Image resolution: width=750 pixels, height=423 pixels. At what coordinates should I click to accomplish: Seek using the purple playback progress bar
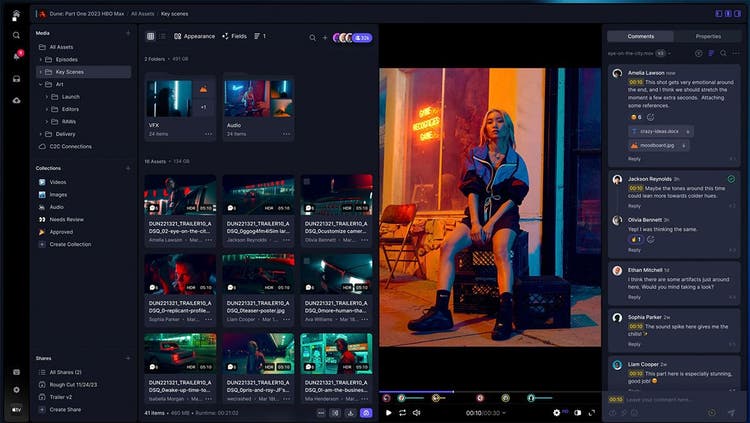pyautogui.click(x=416, y=392)
